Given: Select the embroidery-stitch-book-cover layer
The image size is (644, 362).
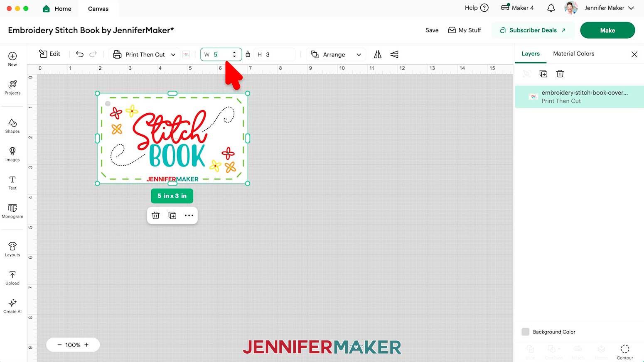Looking at the screenshot, I should tap(579, 97).
